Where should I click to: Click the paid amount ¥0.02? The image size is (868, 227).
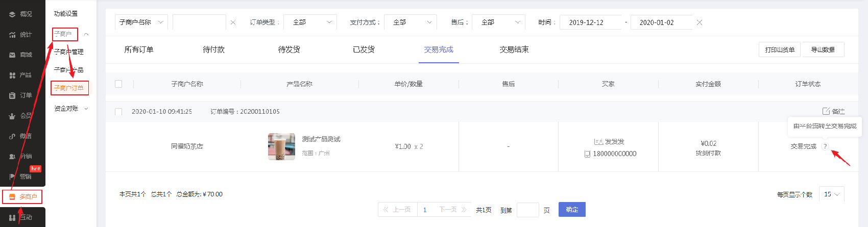pos(708,144)
